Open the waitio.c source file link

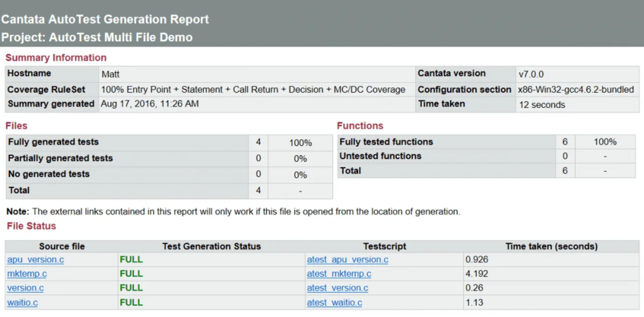(22, 302)
